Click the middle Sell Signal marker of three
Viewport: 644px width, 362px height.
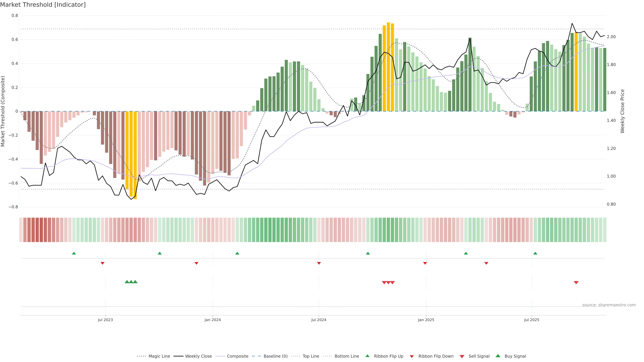[388, 283]
